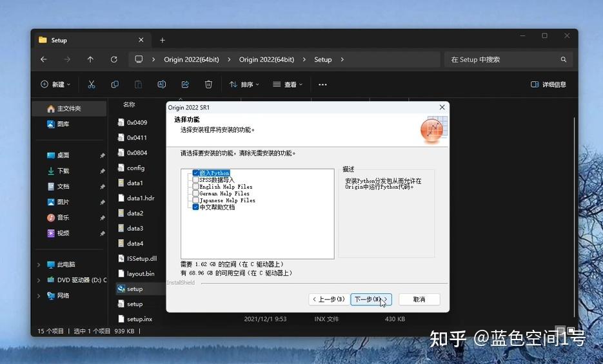
Task: Expand the DVD drive tree node
Action: (39, 280)
